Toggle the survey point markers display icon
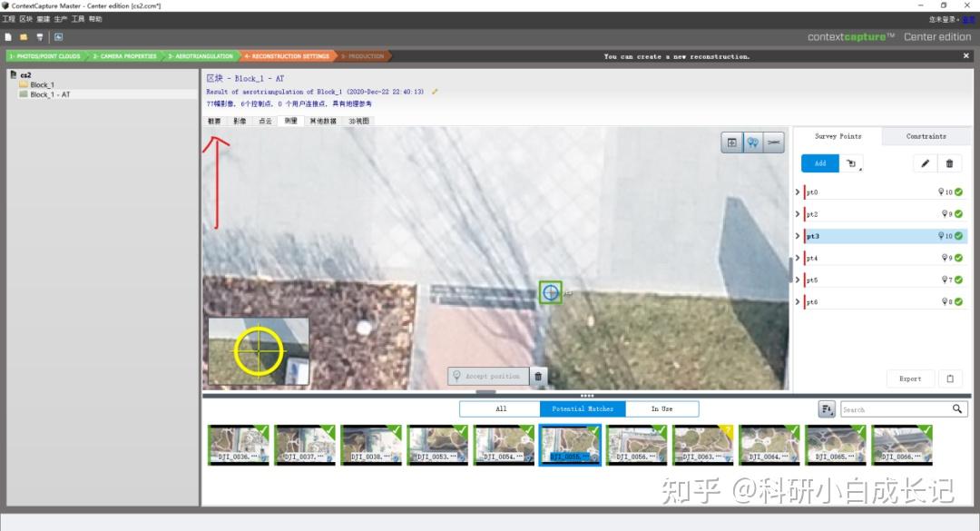Viewport: 980px width, 531px height. tap(752, 143)
